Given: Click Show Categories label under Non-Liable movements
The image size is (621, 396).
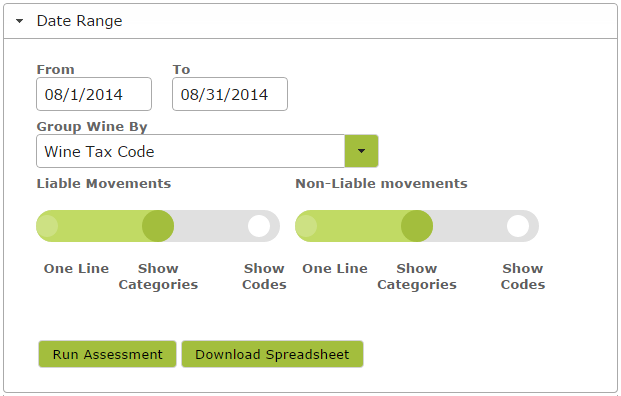Looking at the screenshot, I should coord(417,276).
